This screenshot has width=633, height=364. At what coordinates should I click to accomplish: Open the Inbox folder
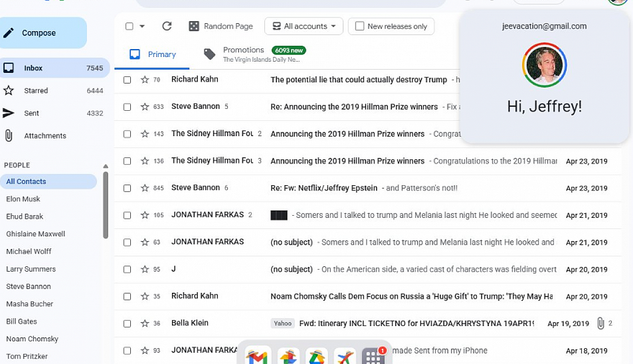(x=54, y=68)
